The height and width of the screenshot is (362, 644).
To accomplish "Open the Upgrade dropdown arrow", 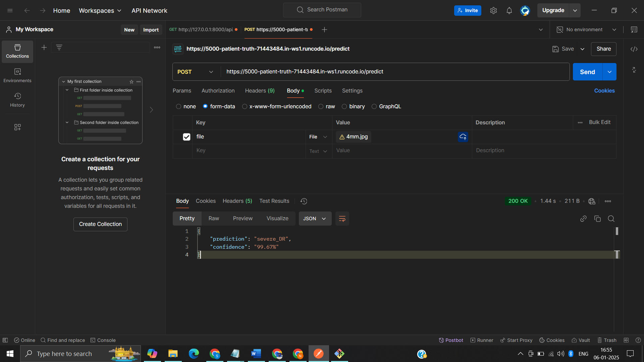I will [x=575, y=10].
